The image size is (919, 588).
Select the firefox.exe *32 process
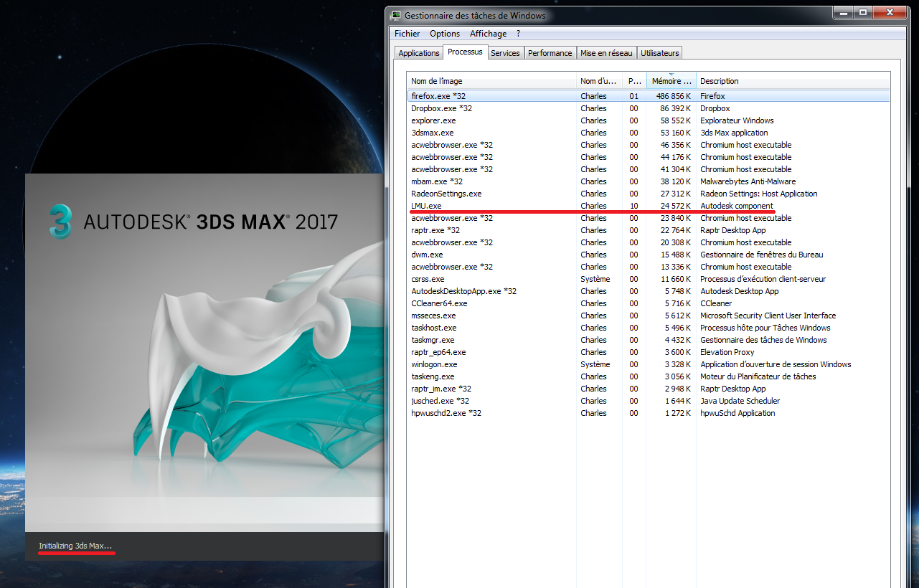click(x=649, y=96)
